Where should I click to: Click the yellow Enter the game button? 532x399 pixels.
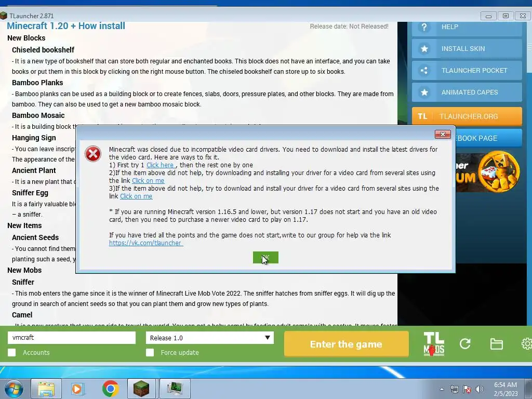347,344
